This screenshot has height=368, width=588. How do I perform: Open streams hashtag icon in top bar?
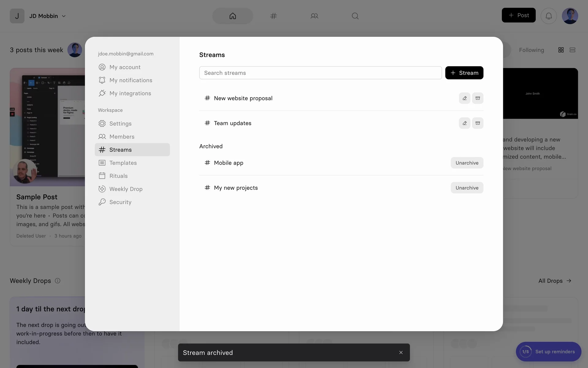coord(273,16)
